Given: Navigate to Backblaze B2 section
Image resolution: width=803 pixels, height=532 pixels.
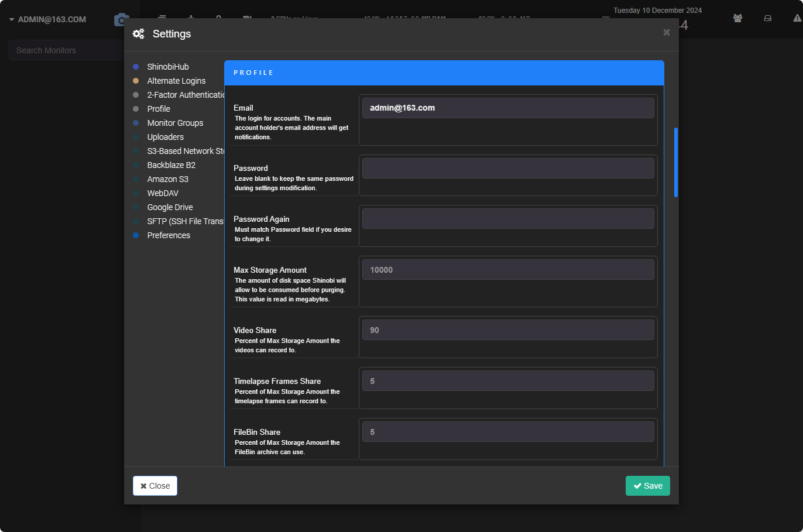Looking at the screenshot, I should pos(171,165).
